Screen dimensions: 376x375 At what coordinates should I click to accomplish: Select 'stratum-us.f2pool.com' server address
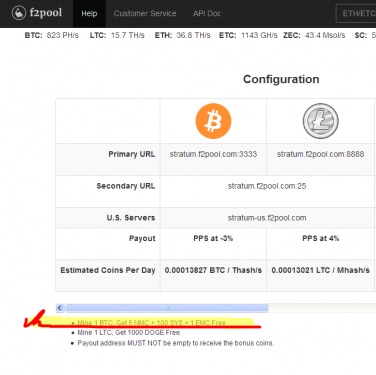pyautogui.click(x=267, y=218)
